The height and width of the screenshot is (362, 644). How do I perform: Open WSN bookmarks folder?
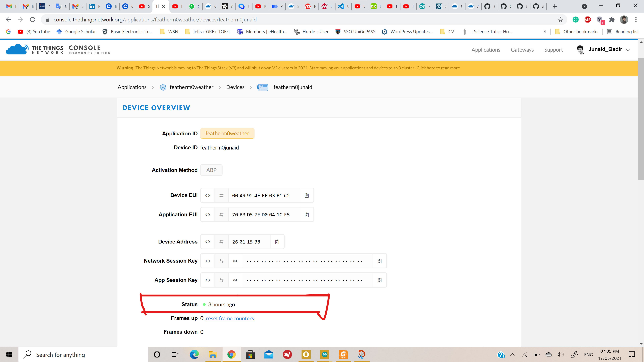coord(169,32)
